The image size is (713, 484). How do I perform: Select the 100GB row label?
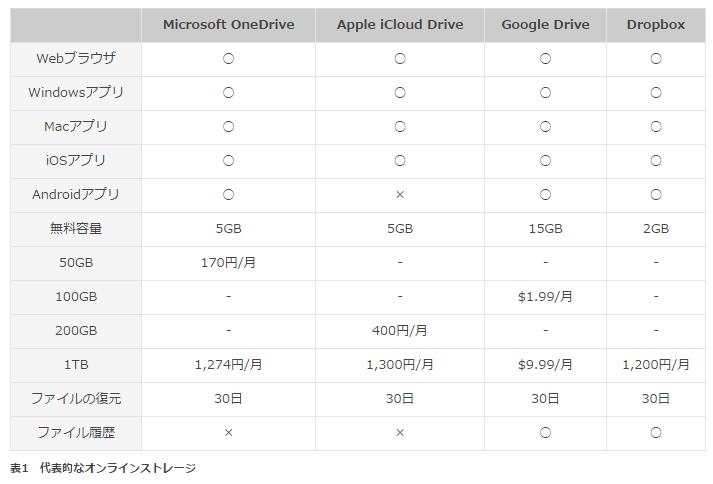(x=76, y=297)
